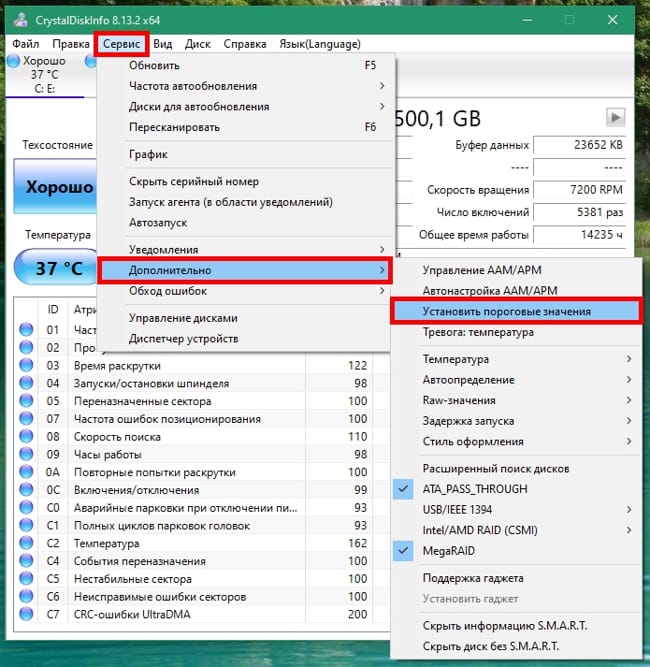Image resolution: width=650 pixels, height=667 pixels.
Task: Click the status orb for attribute 07
Action: pyautogui.click(x=26, y=419)
